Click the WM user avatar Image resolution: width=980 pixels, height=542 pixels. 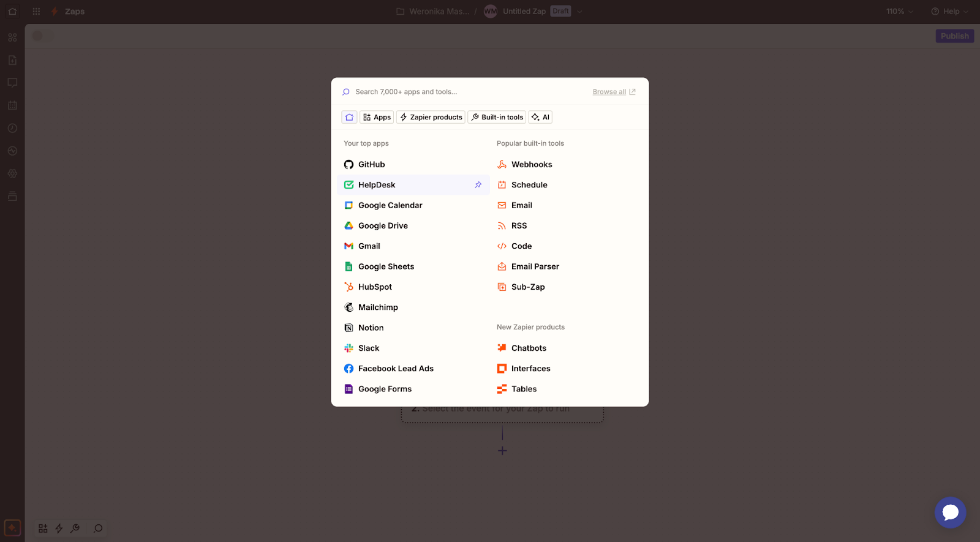491,12
